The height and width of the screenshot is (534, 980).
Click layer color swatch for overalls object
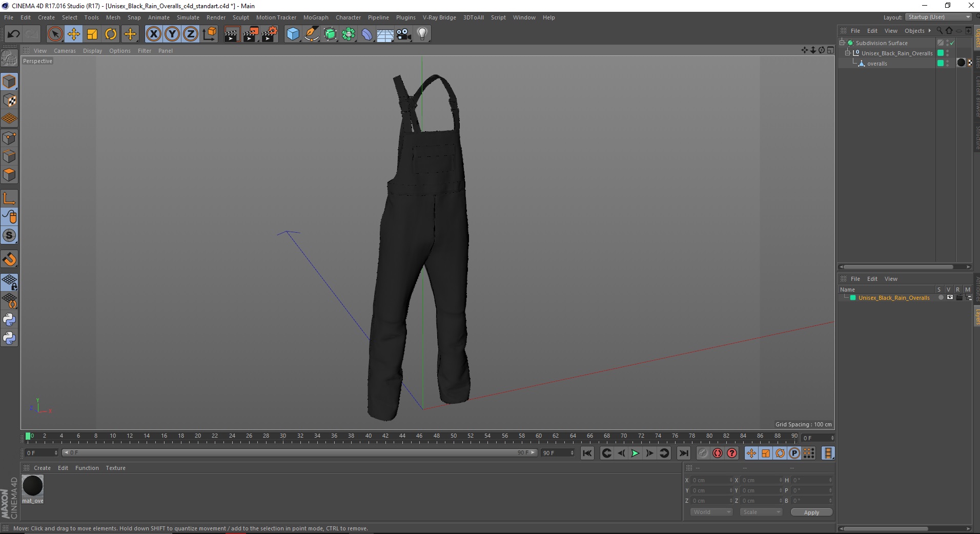[941, 64]
